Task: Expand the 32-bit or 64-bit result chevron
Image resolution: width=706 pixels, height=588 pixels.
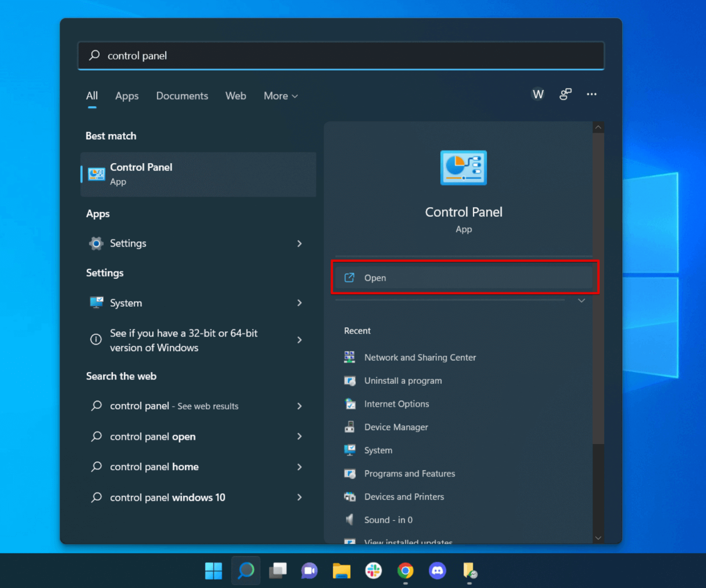Action: (x=299, y=340)
